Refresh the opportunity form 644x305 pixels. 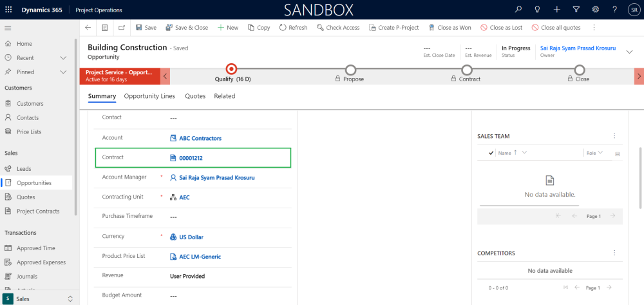click(x=293, y=28)
